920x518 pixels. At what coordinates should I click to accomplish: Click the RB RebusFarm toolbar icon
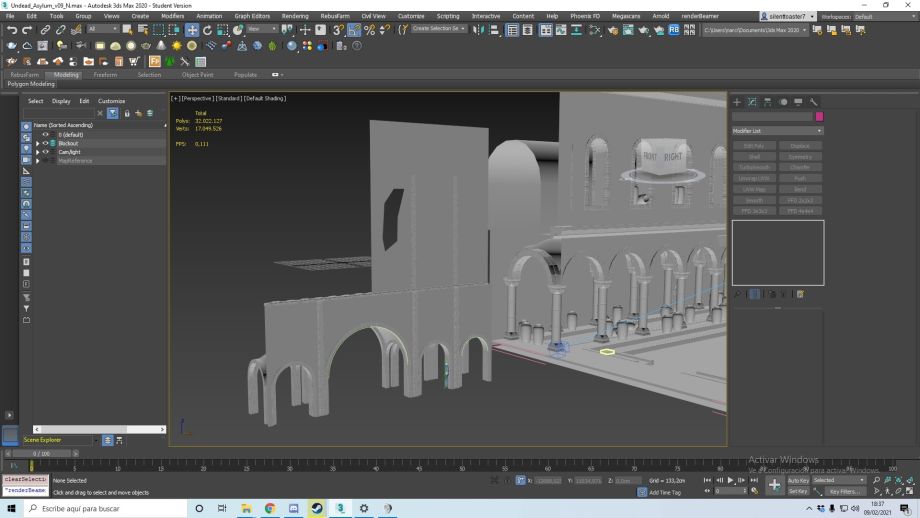click(x=674, y=30)
